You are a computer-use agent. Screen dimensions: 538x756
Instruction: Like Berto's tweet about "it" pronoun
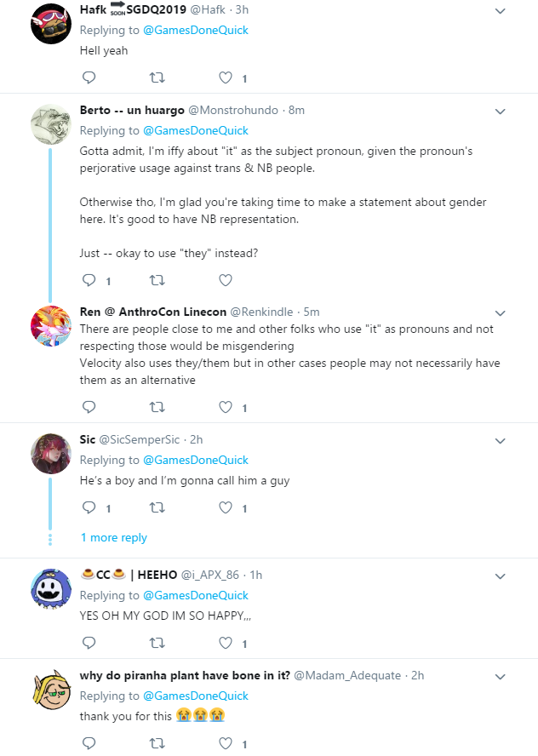pyautogui.click(x=226, y=280)
